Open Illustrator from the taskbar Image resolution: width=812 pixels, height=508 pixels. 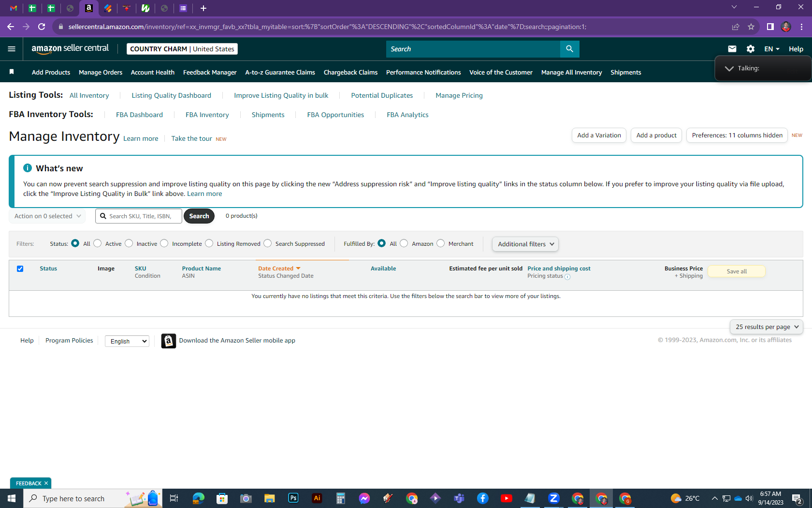(x=317, y=498)
